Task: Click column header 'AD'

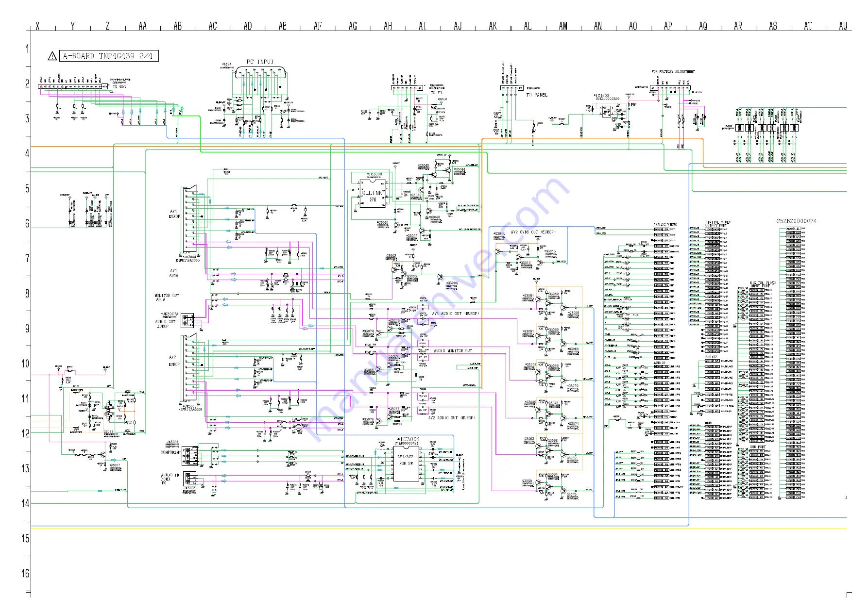Action: click(x=248, y=26)
